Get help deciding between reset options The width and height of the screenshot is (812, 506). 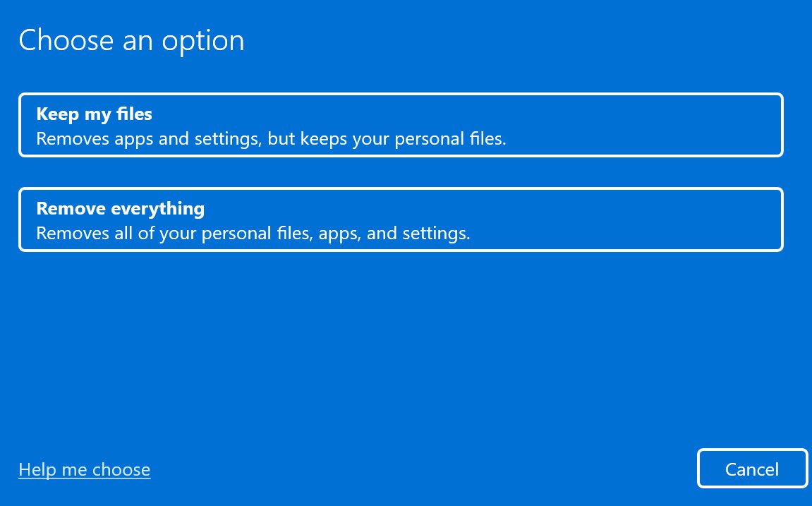coord(84,469)
